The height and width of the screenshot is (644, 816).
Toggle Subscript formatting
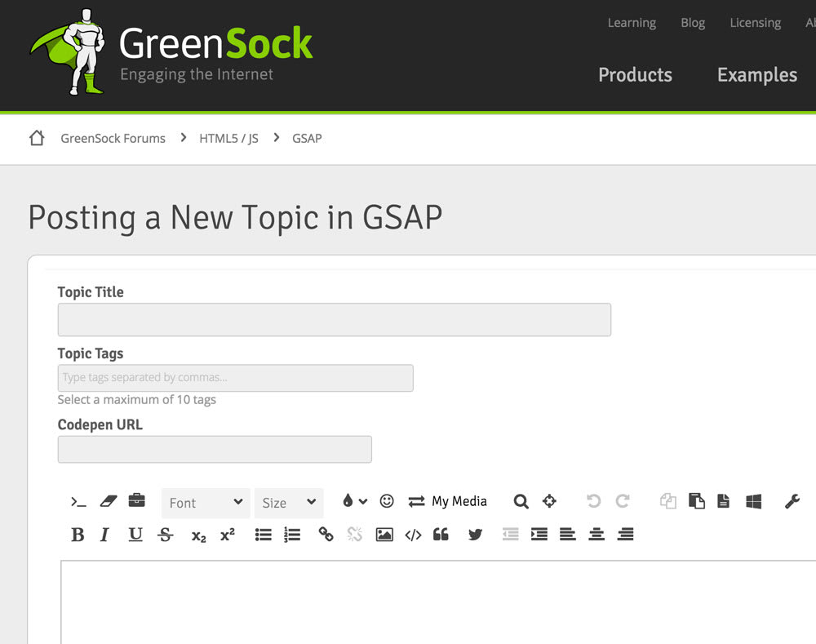[199, 535]
